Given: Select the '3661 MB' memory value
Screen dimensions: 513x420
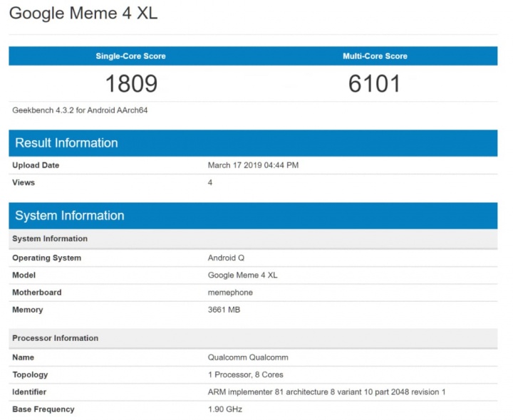Looking at the screenshot, I should click(224, 310).
